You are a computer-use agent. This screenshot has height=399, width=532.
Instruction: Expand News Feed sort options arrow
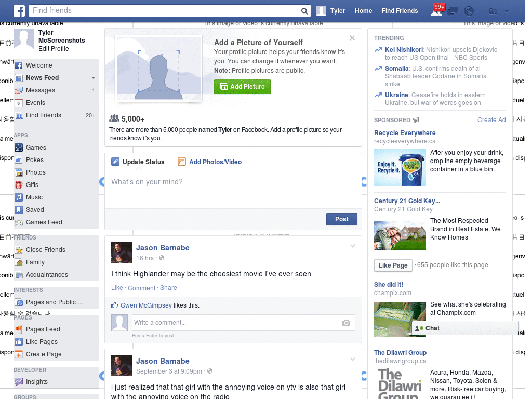point(93,78)
